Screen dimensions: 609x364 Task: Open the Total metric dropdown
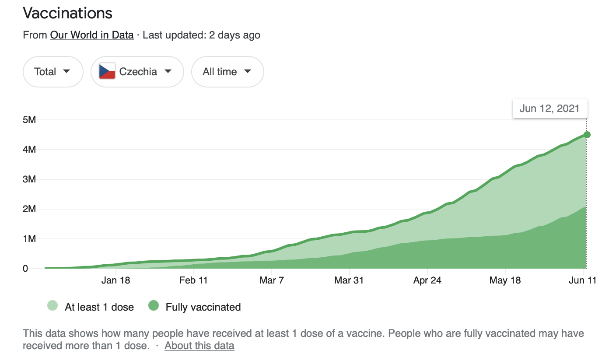52,72
